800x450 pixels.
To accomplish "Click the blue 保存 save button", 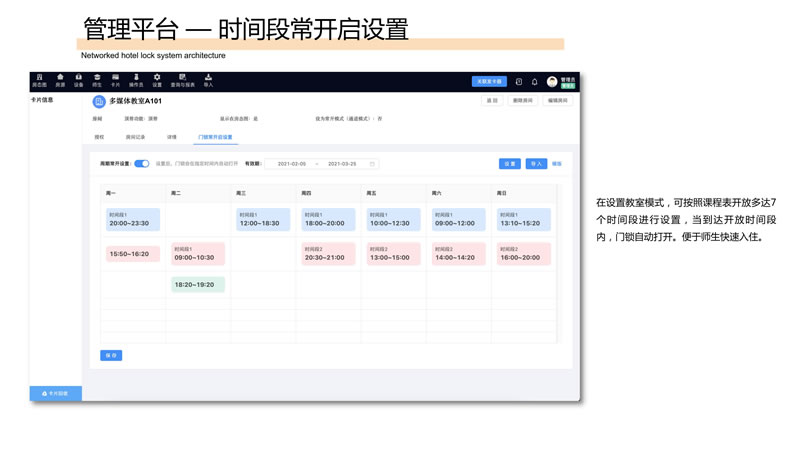I will [111, 356].
